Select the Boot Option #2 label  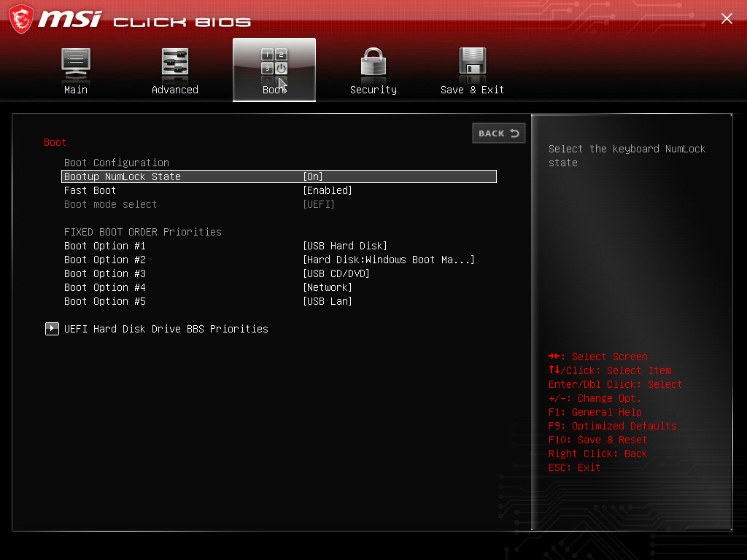pyautogui.click(x=105, y=260)
